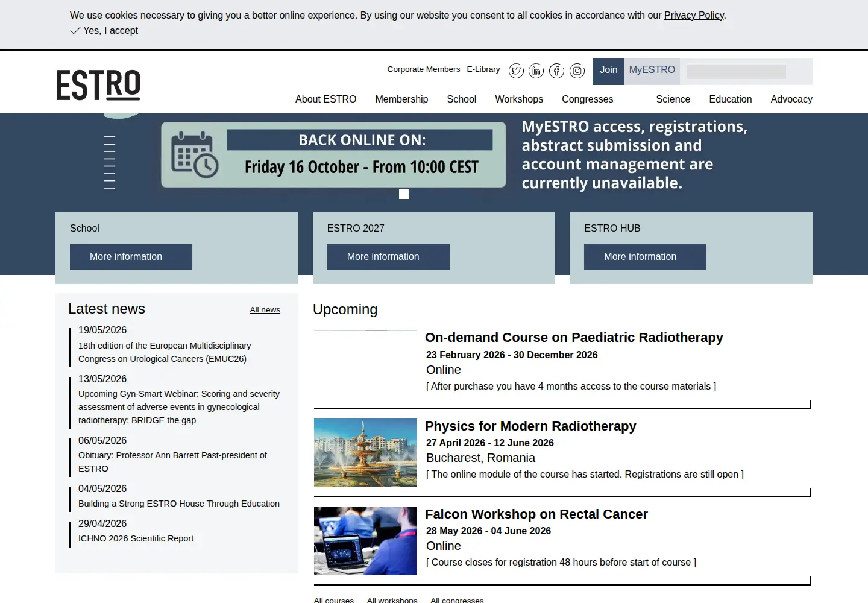868x603 pixels.
Task: Open About ESTRO menu
Action: point(325,99)
